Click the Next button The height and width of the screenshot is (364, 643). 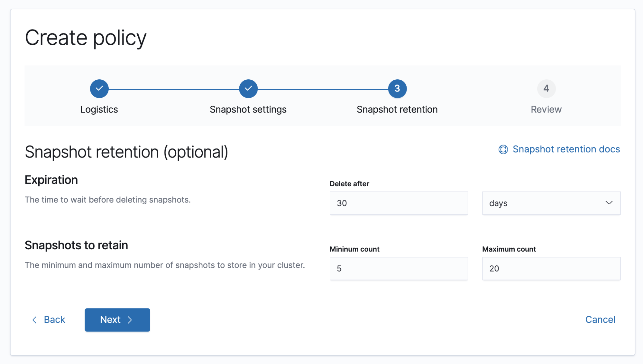(117, 319)
